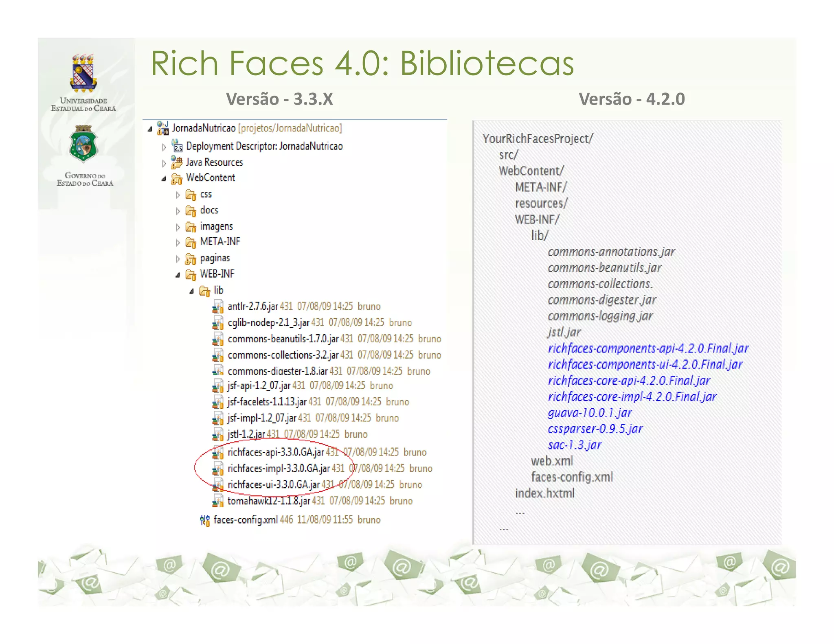Expand the docs folder arrow
The width and height of the screenshot is (834, 644).
[178, 211]
